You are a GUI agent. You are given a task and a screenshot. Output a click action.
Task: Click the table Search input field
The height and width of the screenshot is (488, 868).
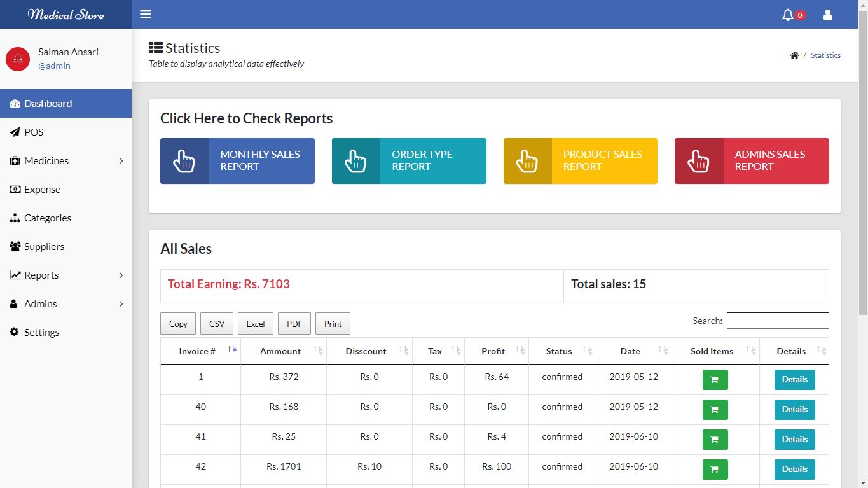click(x=777, y=321)
